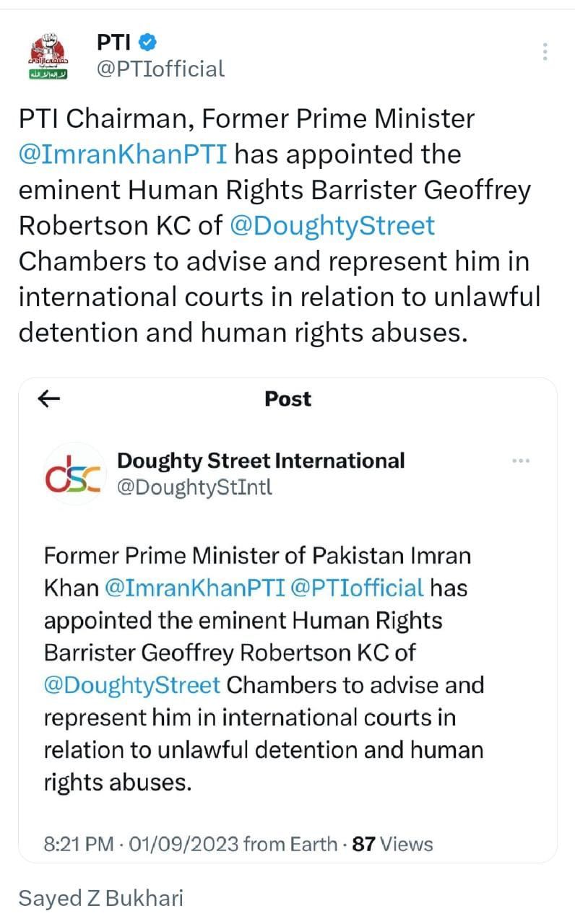575x924 pixels.
Task: Open the Doughty Street International account name
Action: pos(261,461)
